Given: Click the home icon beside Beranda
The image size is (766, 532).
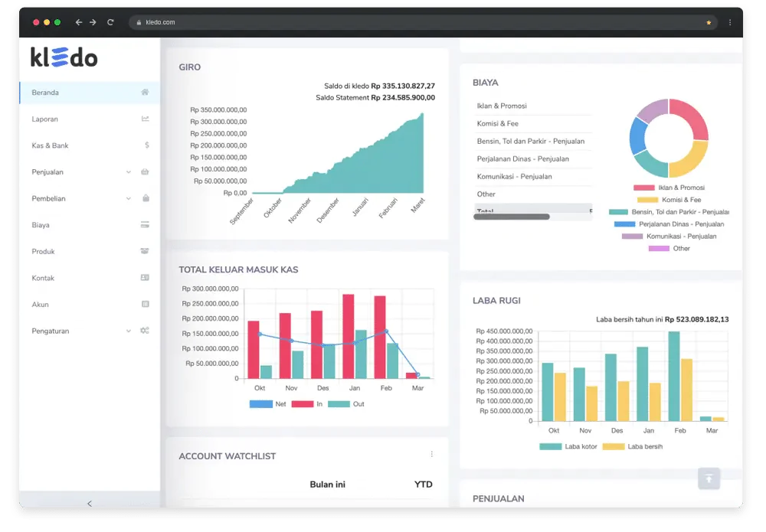Looking at the screenshot, I should (x=145, y=93).
